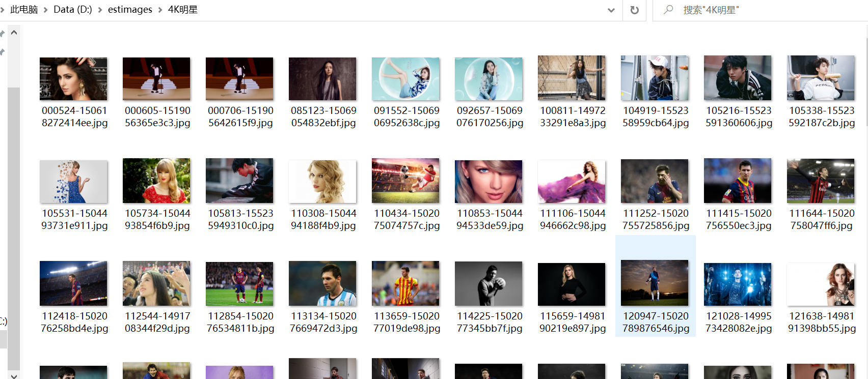Select thumbnail of 113659-1502077019de98.jpg
Viewport: 868px width, 379px height.
[x=405, y=283]
